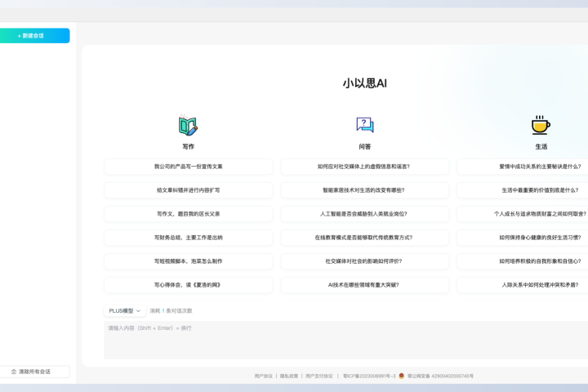This screenshot has width=588, height=392.
Task: Click the 鄂ICP备 registration number link
Action: click(369, 376)
